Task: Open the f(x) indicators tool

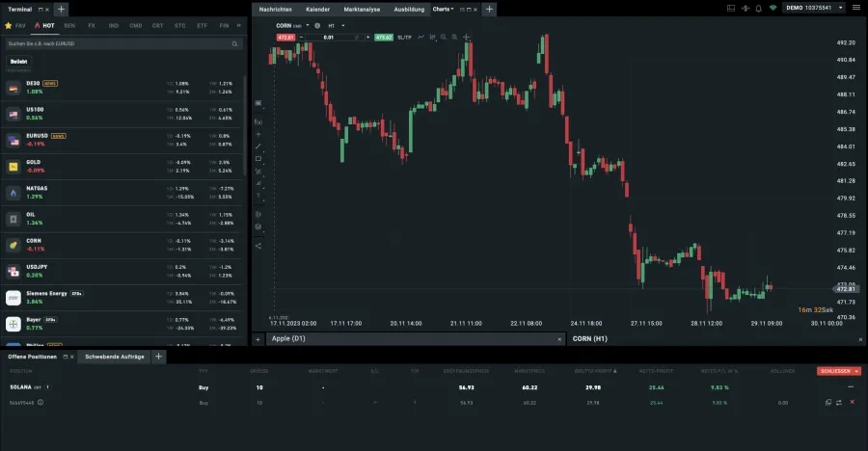Action: [258, 121]
